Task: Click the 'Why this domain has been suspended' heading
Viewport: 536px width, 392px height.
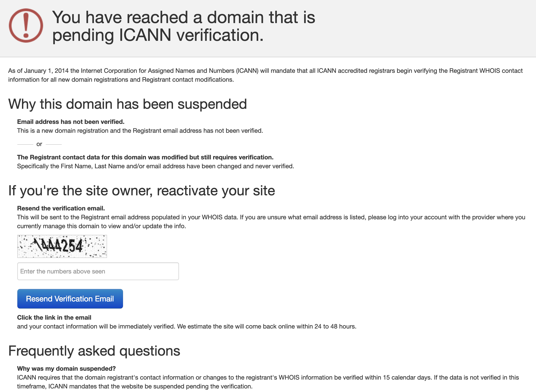Action: coord(127,104)
